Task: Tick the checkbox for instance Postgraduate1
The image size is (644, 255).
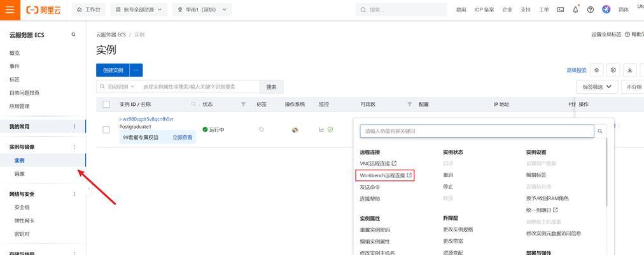Action: click(106, 129)
